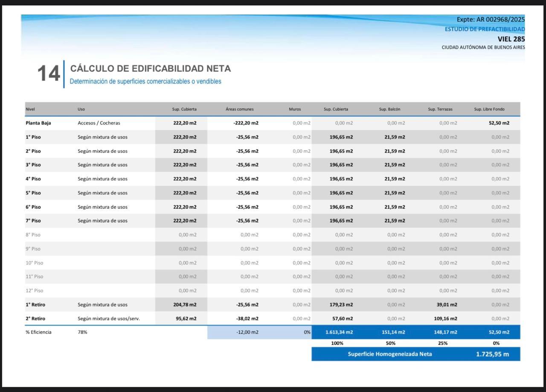Click the 'Expte: AR 002968/2025' text

coord(491,19)
